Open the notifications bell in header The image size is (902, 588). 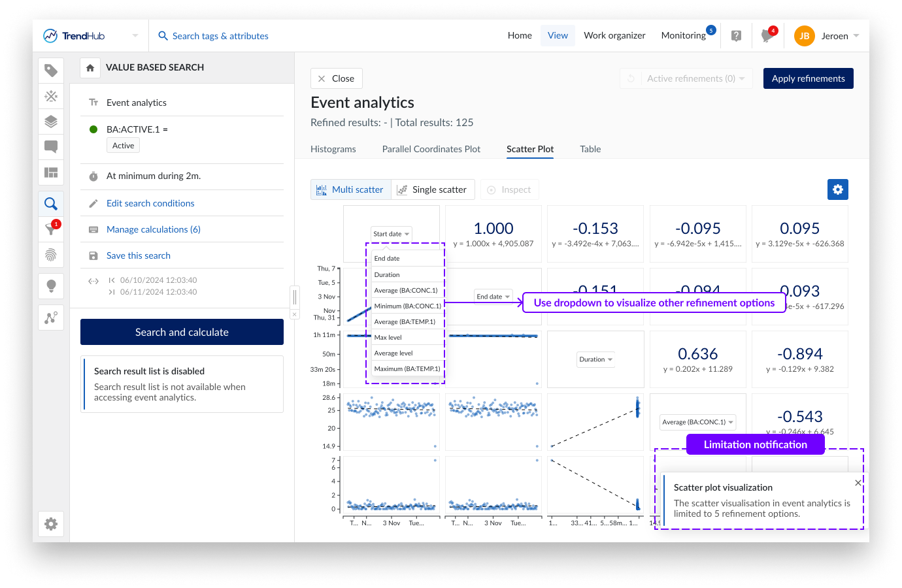click(767, 36)
